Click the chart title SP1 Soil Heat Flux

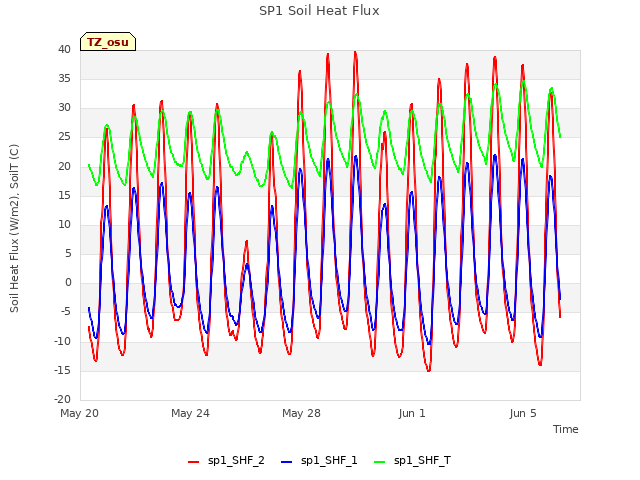point(319,11)
